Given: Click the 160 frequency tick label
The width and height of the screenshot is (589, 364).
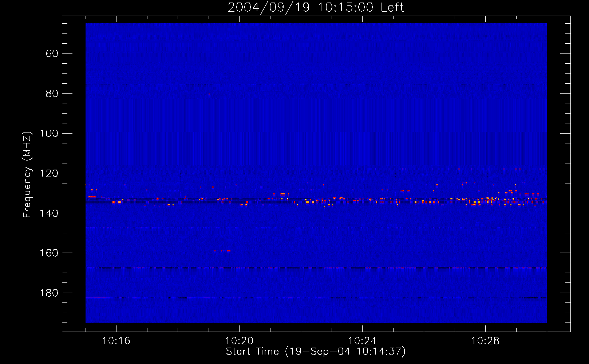Looking at the screenshot, I should [49, 253].
